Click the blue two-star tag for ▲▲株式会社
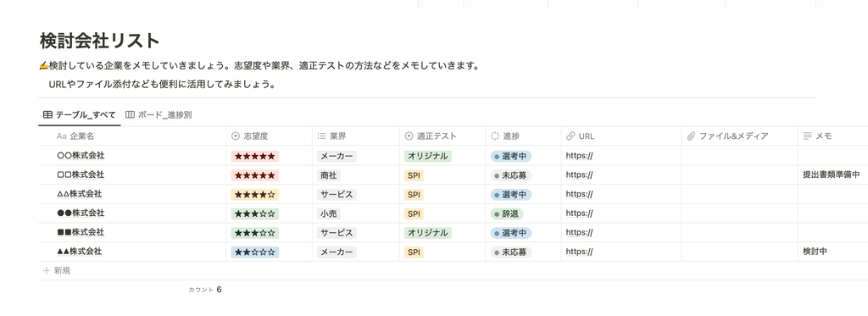The width and height of the screenshot is (868, 316). (x=254, y=252)
